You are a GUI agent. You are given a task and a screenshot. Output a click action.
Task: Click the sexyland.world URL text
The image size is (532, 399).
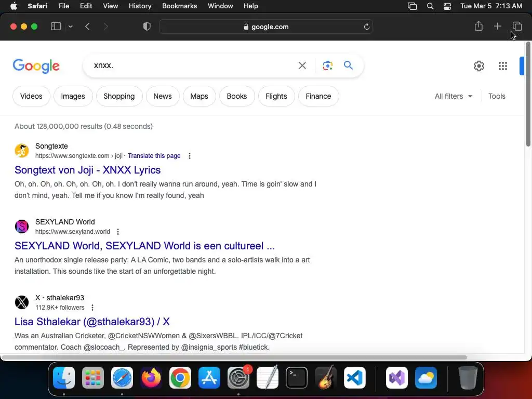(73, 232)
